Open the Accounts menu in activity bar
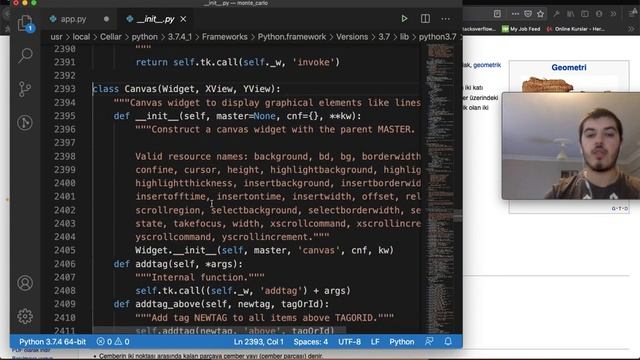The height and width of the screenshot is (360, 640). coord(25,283)
